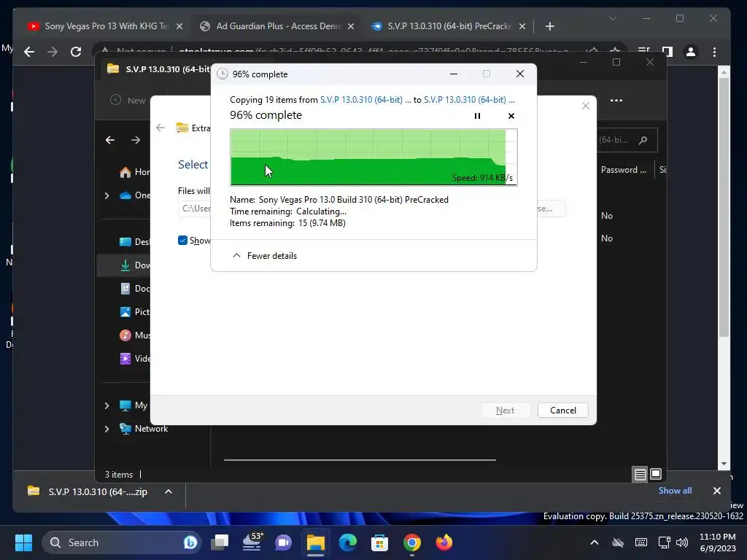This screenshot has width=747, height=560.
Task: Open Firefox from taskbar
Action: tap(444, 542)
